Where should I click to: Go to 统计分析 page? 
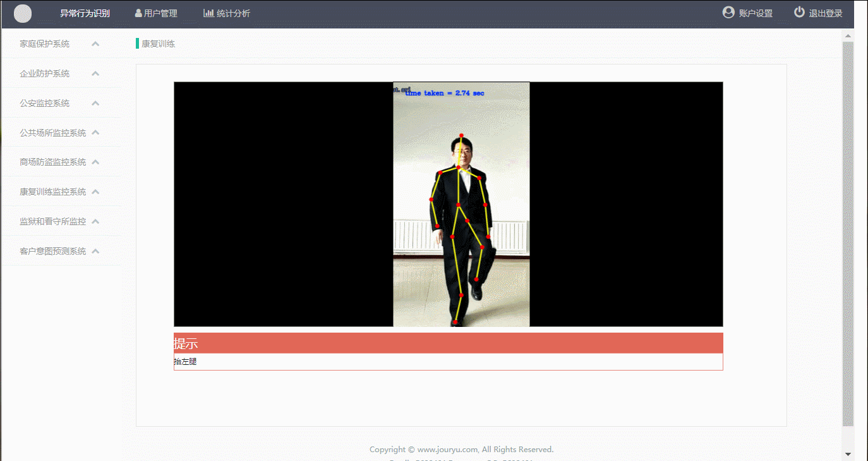point(233,13)
